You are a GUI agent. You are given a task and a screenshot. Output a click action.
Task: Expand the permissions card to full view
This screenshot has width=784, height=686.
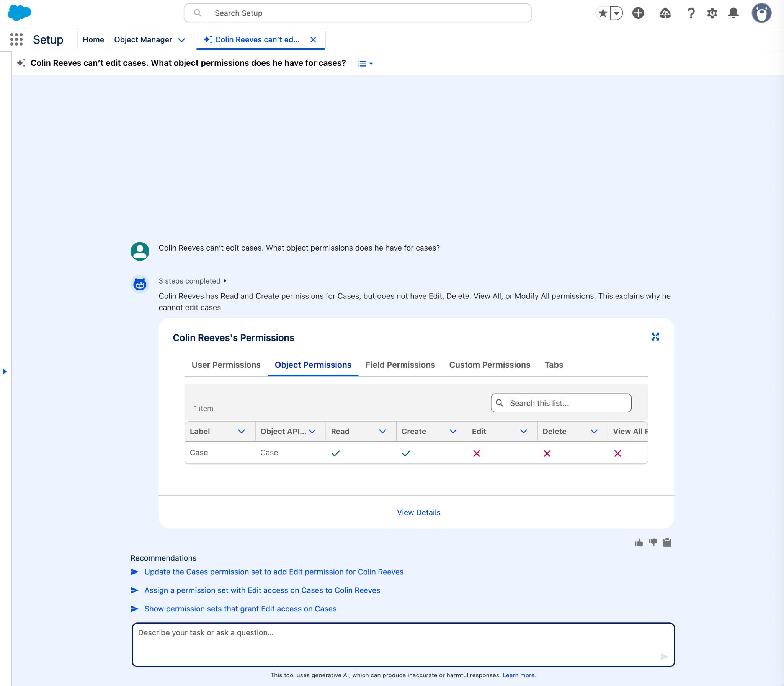[655, 336]
